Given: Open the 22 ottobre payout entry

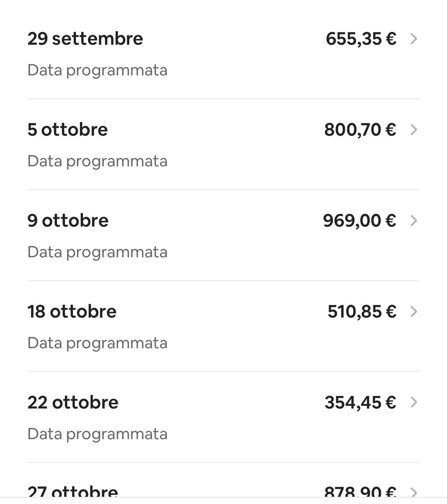Looking at the screenshot, I should coord(73,402).
